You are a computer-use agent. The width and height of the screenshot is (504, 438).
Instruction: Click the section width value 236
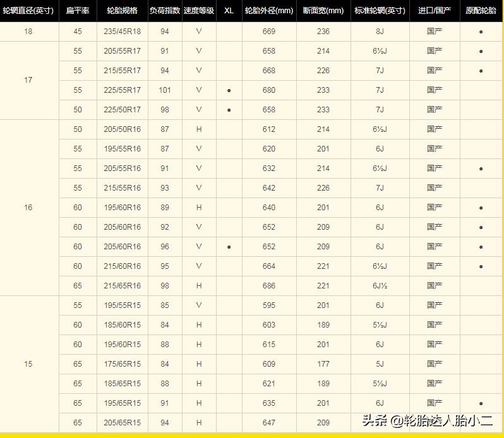[x=323, y=32]
